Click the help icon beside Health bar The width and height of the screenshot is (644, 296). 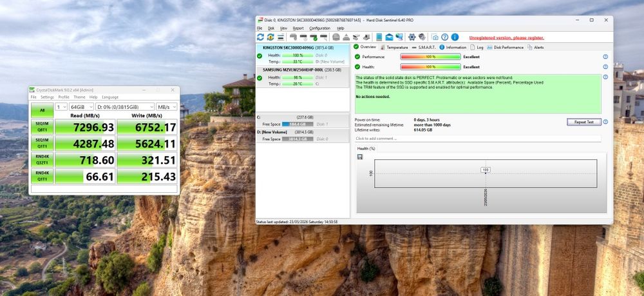(605, 66)
